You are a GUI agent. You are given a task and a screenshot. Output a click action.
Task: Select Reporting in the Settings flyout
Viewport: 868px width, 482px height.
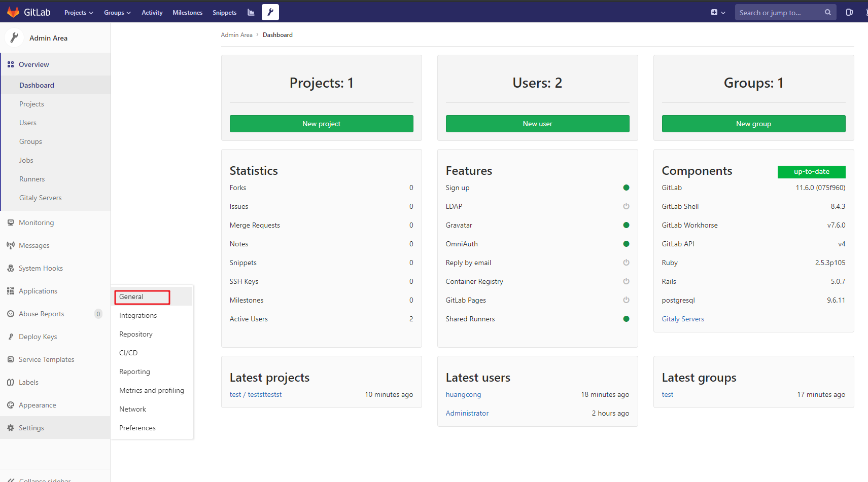pyautogui.click(x=152, y=372)
